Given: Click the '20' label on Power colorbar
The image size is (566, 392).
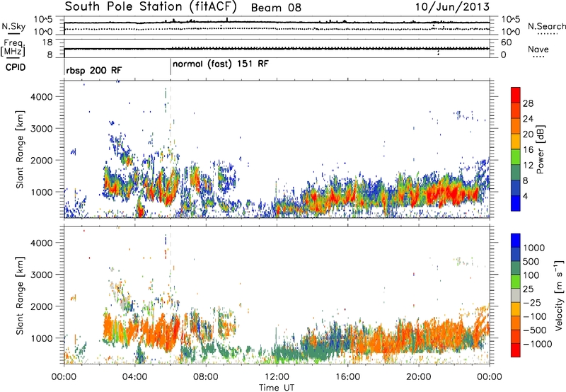Looking at the screenshot, I should [x=528, y=134].
